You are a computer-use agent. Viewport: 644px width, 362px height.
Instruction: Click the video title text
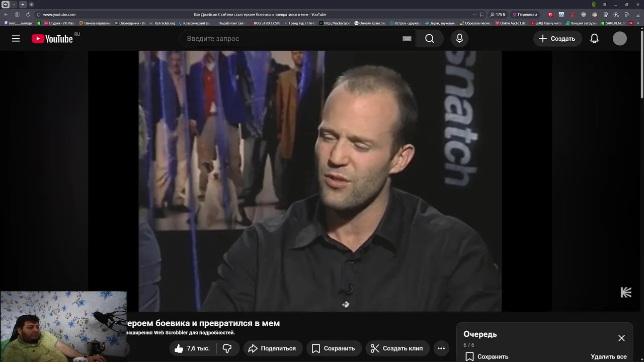[203, 323]
